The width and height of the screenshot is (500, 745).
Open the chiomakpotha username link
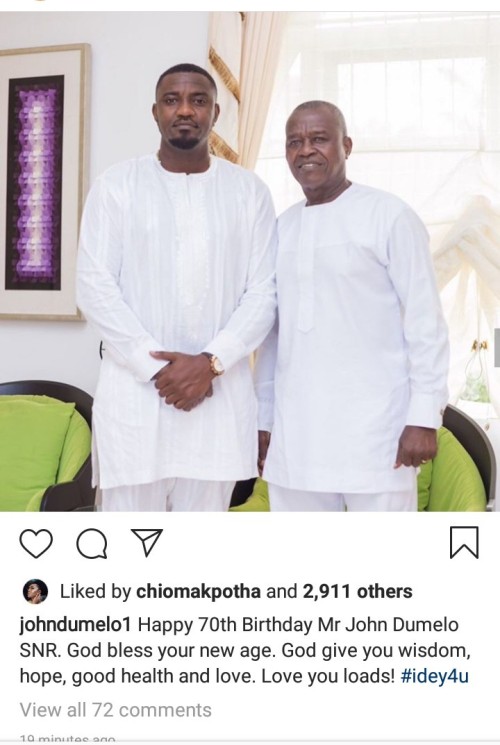click(198, 592)
